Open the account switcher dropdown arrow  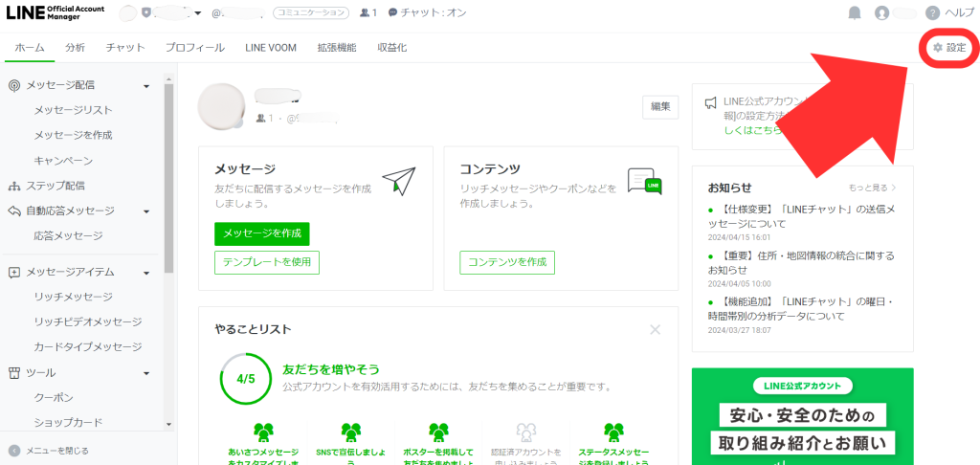[198, 13]
